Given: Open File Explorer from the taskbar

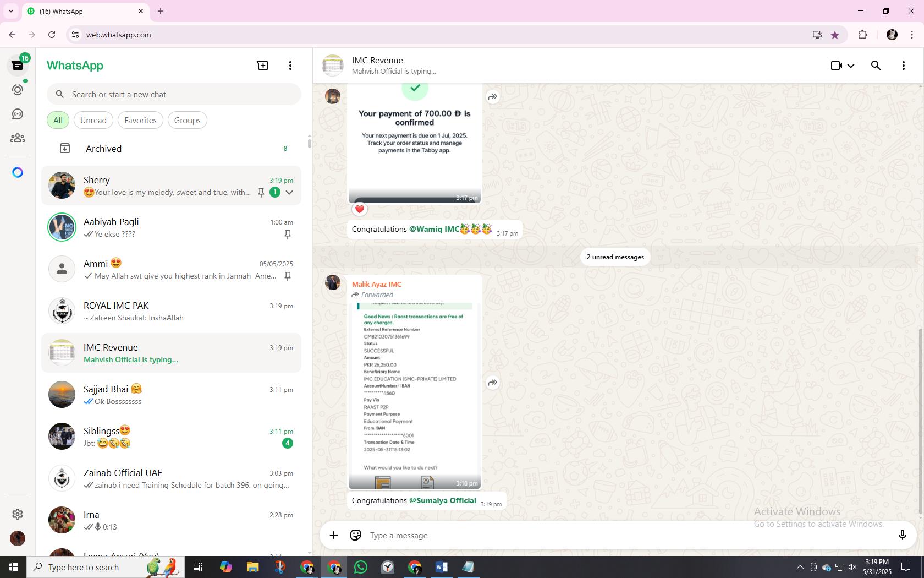Looking at the screenshot, I should pos(252,567).
